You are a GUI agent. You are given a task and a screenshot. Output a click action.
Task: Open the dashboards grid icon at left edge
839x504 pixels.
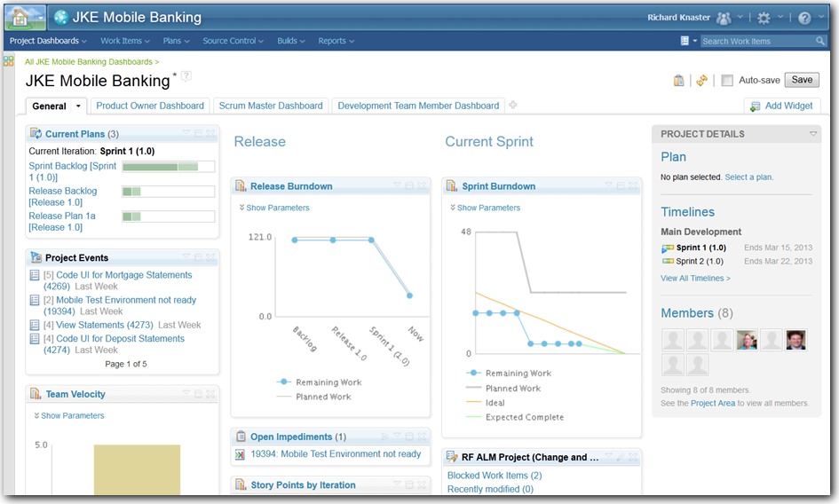pyautogui.click(x=9, y=61)
